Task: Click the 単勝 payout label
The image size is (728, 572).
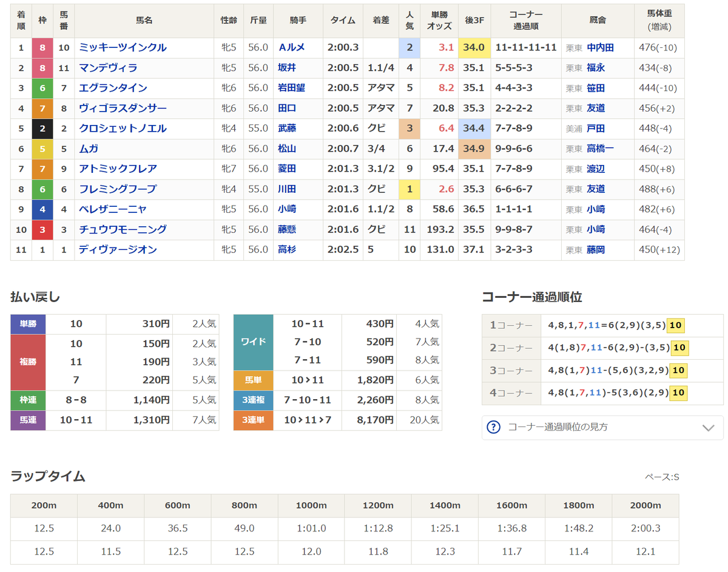Action: point(28,324)
